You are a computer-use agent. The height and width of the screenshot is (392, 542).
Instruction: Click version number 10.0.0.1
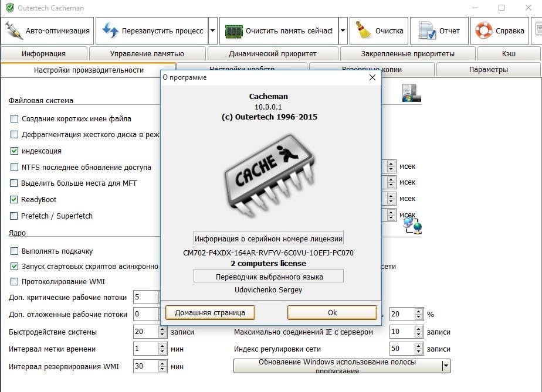point(268,107)
